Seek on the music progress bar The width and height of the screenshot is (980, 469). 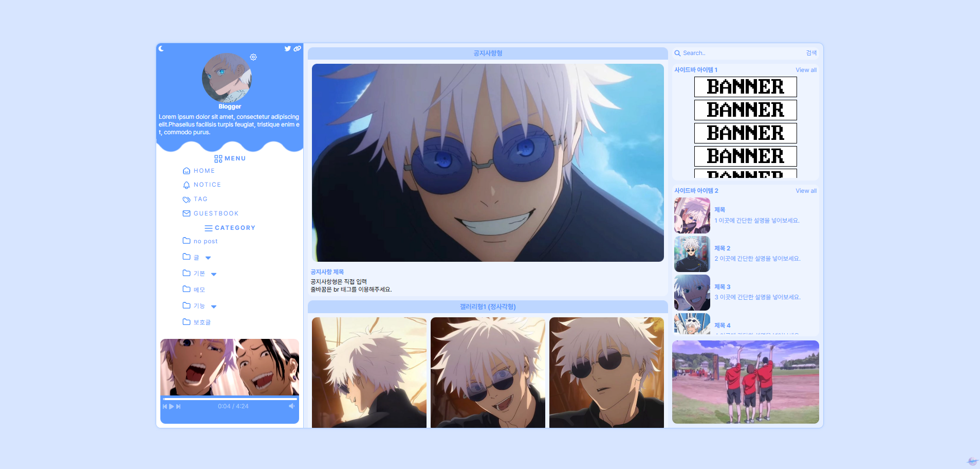pos(230,399)
